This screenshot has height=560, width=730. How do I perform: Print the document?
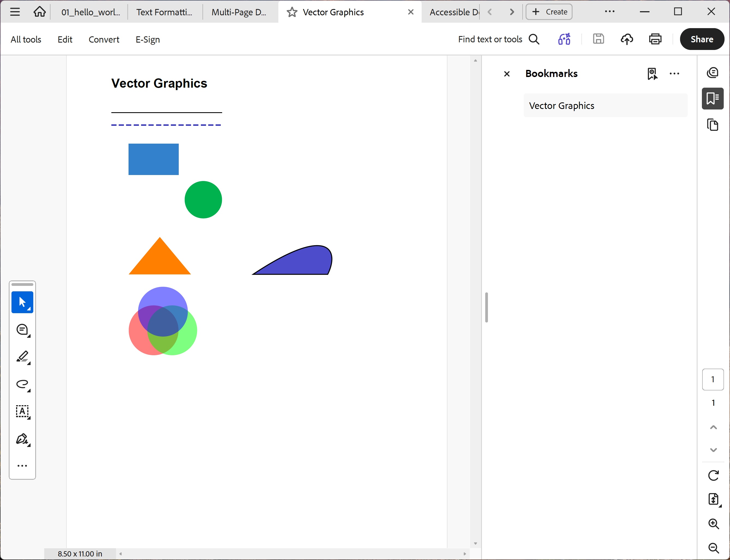click(654, 39)
